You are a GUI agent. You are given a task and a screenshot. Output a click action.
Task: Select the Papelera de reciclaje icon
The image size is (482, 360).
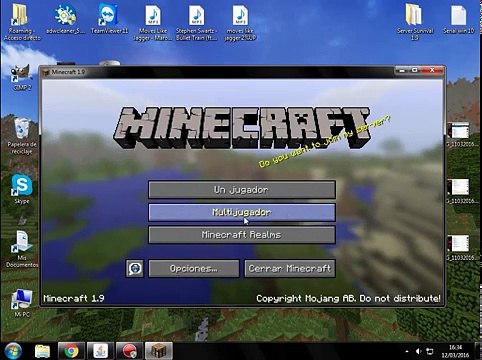(22, 136)
